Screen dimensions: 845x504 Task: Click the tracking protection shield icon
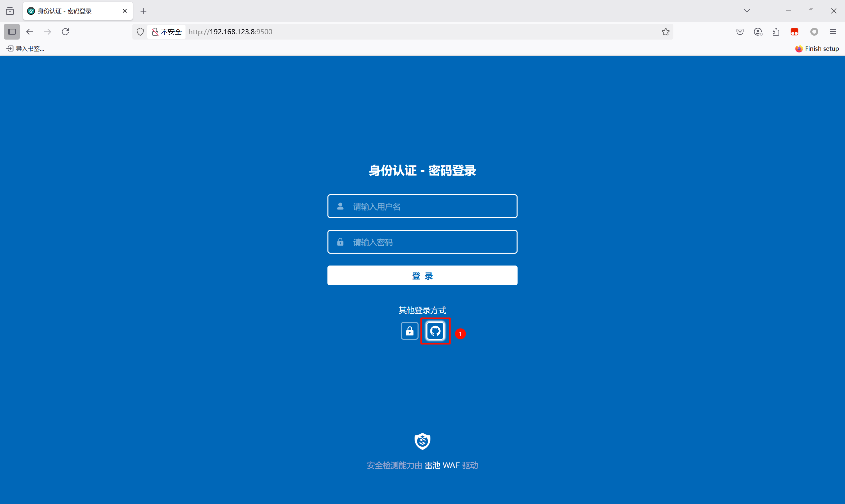tap(140, 32)
